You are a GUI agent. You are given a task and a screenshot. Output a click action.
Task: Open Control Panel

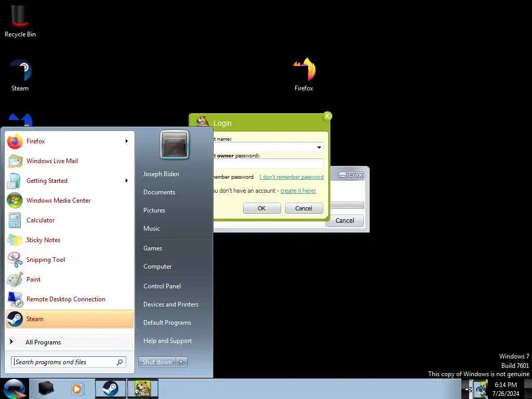[x=162, y=286]
